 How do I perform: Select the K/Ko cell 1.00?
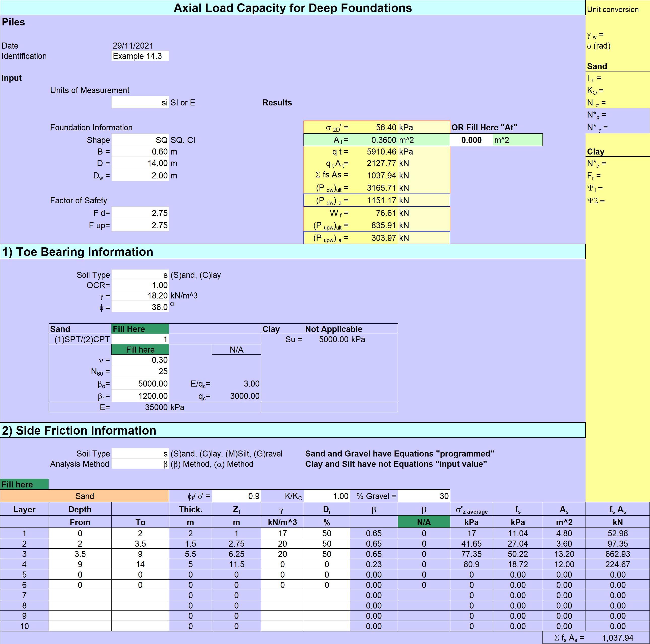tap(327, 496)
